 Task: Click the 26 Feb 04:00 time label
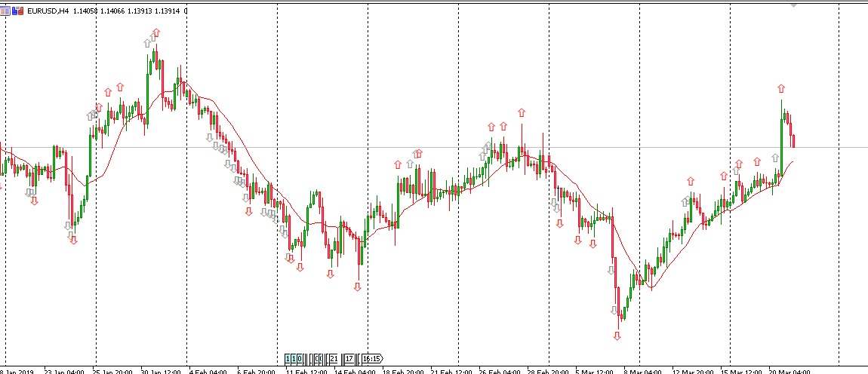click(x=500, y=371)
